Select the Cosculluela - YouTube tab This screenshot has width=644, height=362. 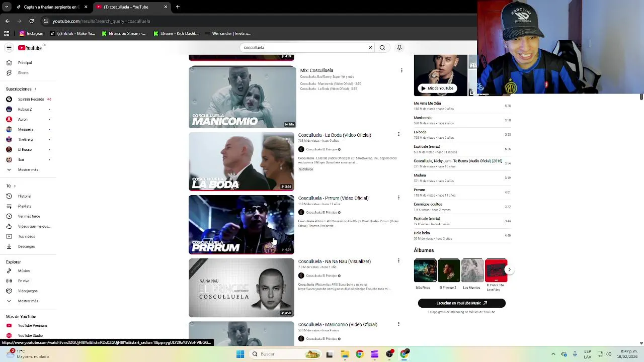131,7
